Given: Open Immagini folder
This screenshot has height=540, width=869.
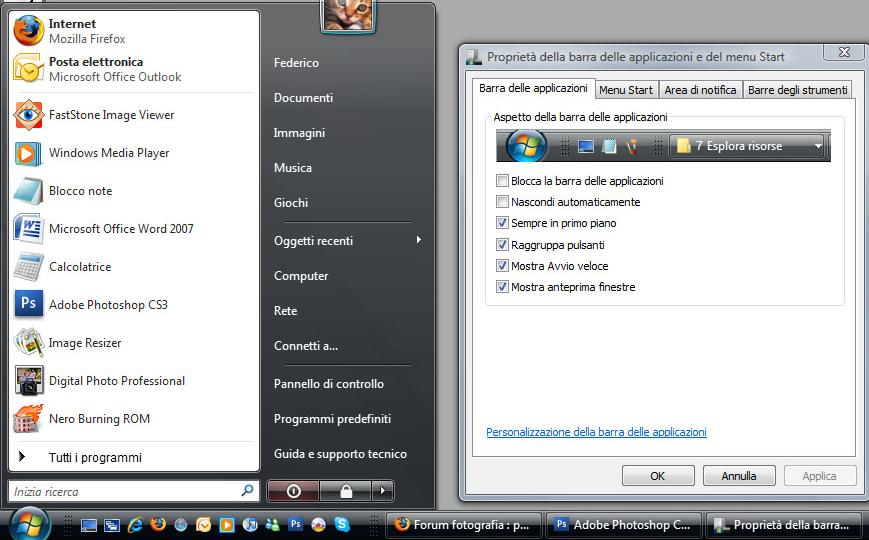Looking at the screenshot, I should (x=299, y=133).
